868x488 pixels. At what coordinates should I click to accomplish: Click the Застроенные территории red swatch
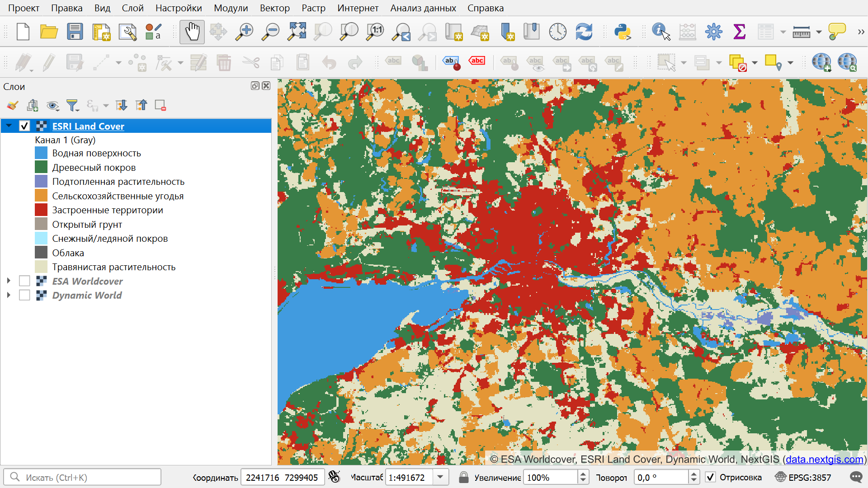click(x=41, y=210)
